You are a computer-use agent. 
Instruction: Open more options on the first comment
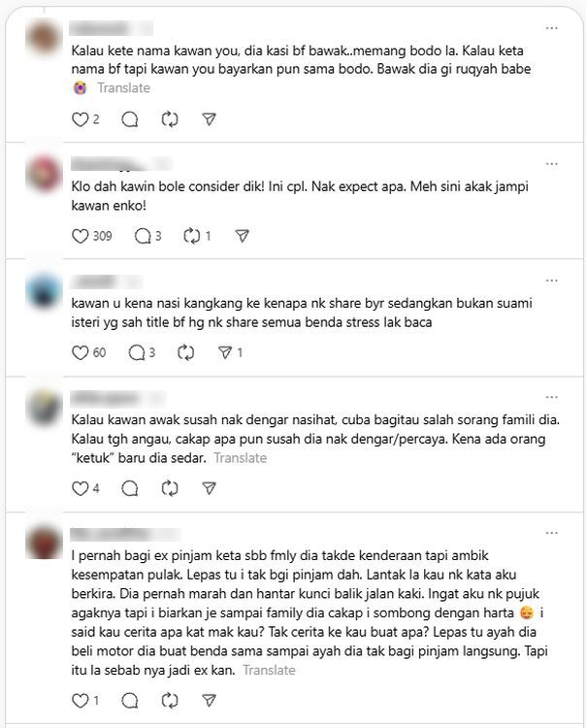coord(552,28)
